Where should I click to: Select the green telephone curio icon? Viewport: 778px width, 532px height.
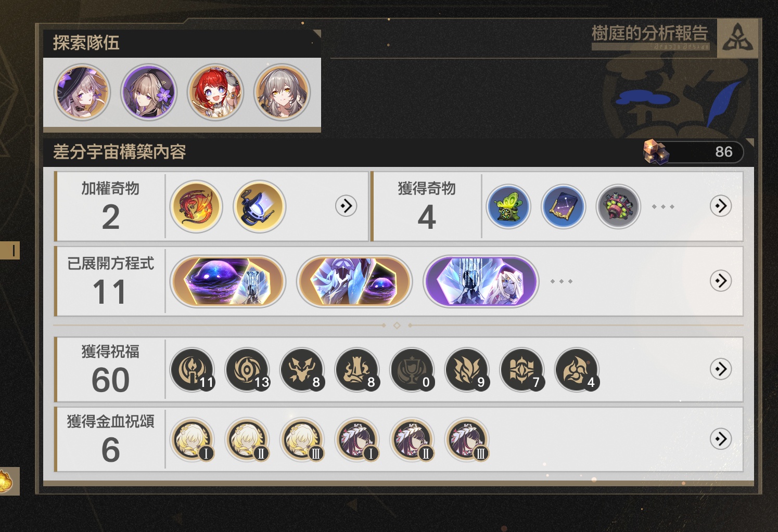(x=508, y=206)
